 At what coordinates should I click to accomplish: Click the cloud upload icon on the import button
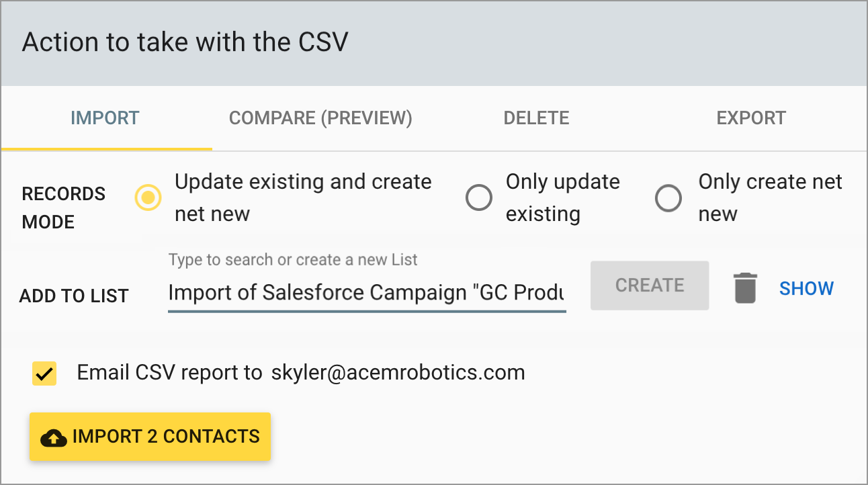54,437
